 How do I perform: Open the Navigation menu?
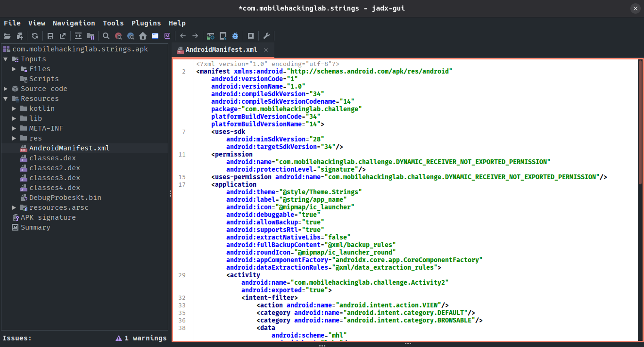pyautogui.click(x=74, y=23)
